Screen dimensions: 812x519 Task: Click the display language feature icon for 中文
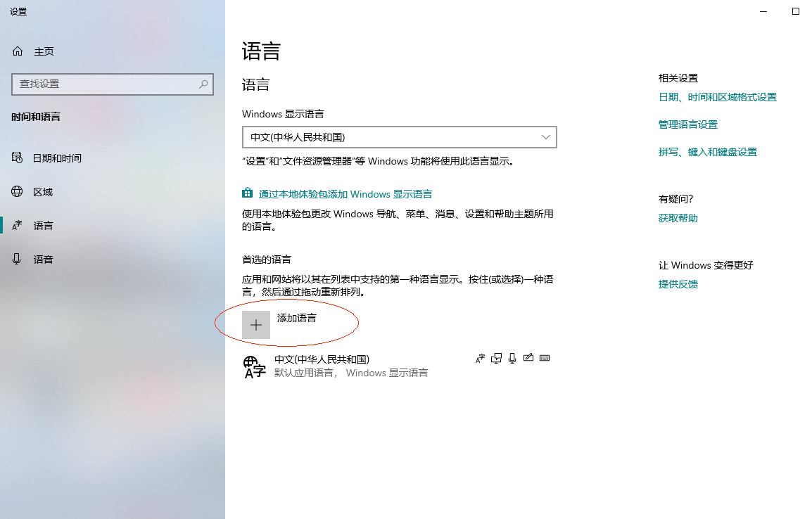[480, 358]
